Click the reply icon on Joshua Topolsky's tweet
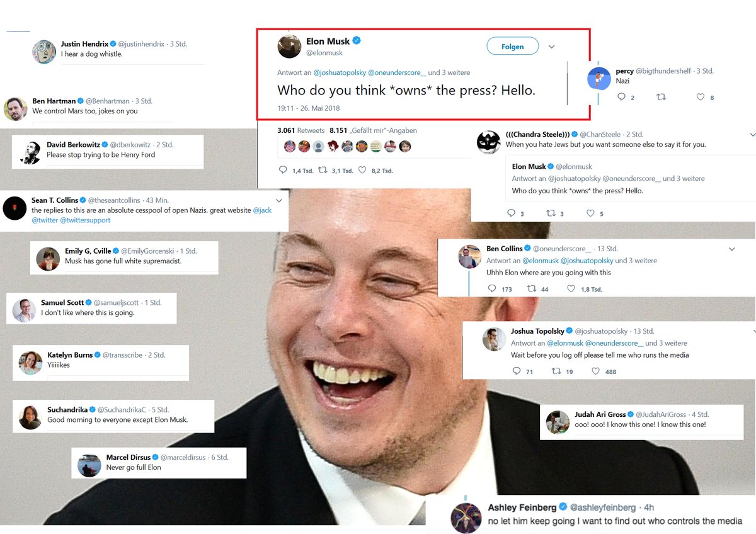756x534 pixels. [x=517, y=372]
